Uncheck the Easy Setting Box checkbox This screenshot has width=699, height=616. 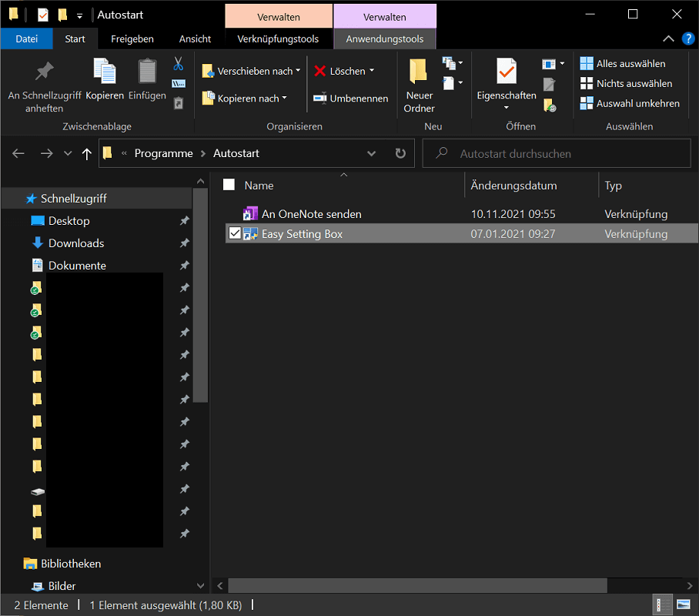click(x=235, y=233)
